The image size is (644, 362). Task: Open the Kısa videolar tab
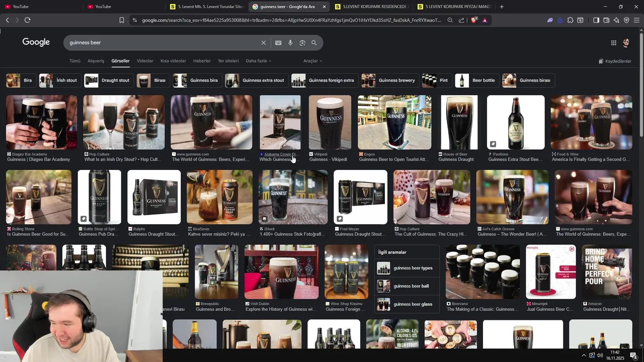click(x=173, y=61)
